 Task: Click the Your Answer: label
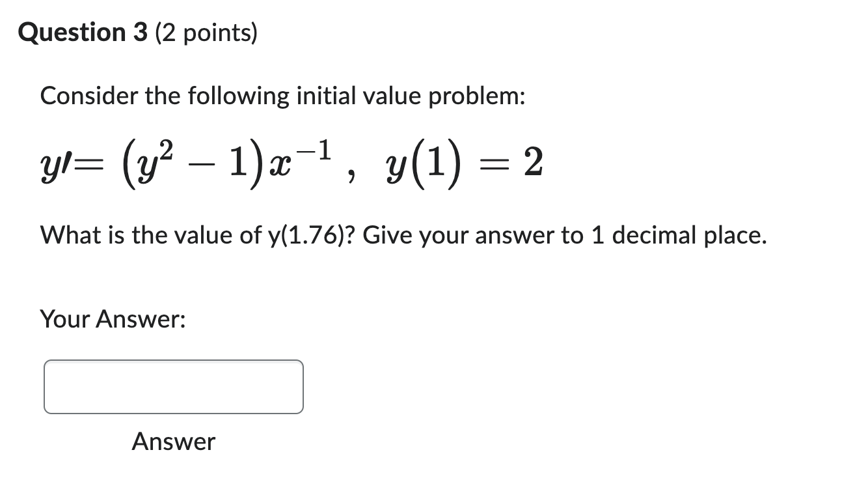113,319
